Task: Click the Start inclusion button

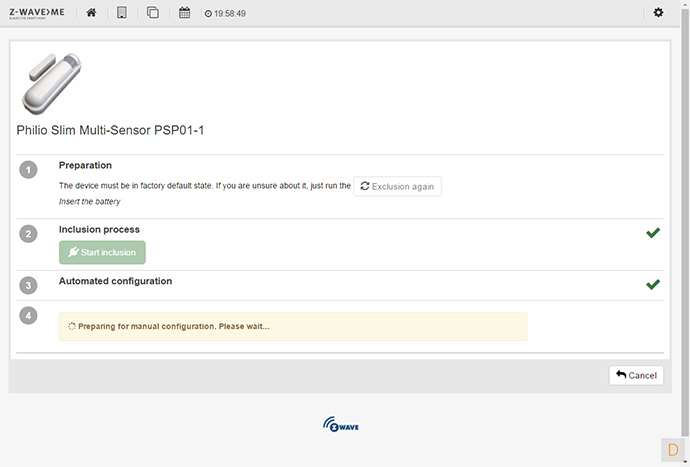Action: pos(102,252)
